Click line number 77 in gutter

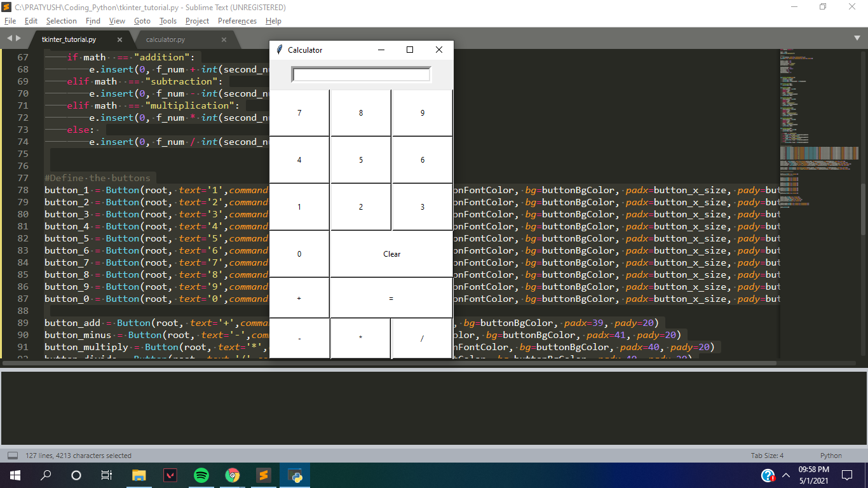point(23,178)
